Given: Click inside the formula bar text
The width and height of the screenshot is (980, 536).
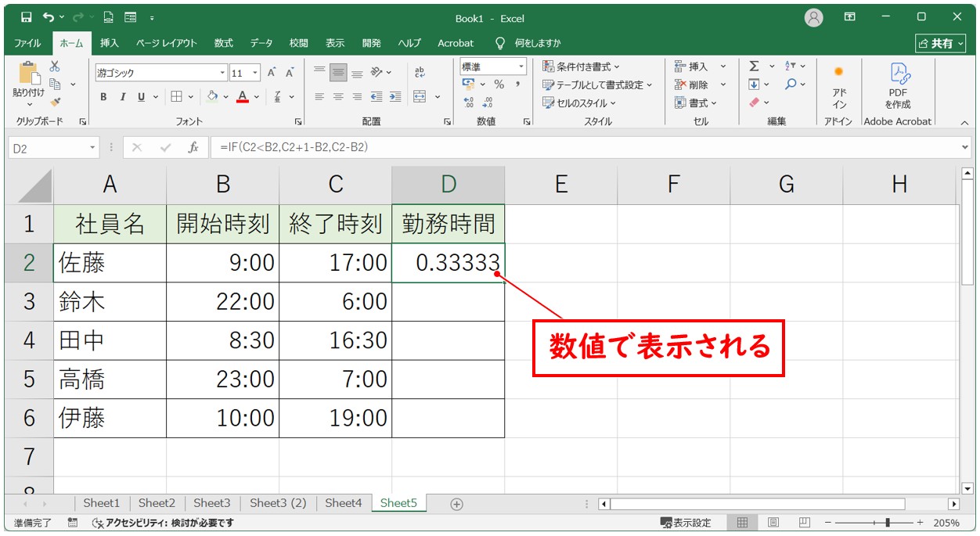Looking at the screenshot, I should pyautogui.click(x=294, y=147).
